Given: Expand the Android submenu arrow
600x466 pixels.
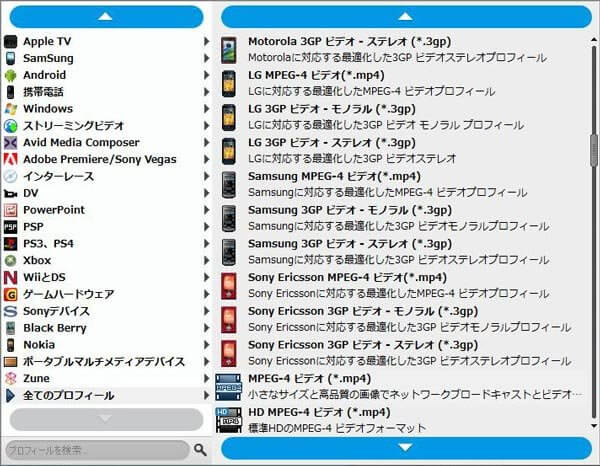Looking at the screenshot, I should pos(206,75).
